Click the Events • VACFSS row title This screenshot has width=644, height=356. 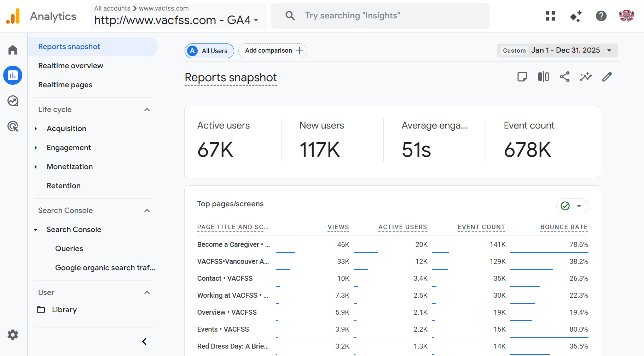tap(223, 329)
